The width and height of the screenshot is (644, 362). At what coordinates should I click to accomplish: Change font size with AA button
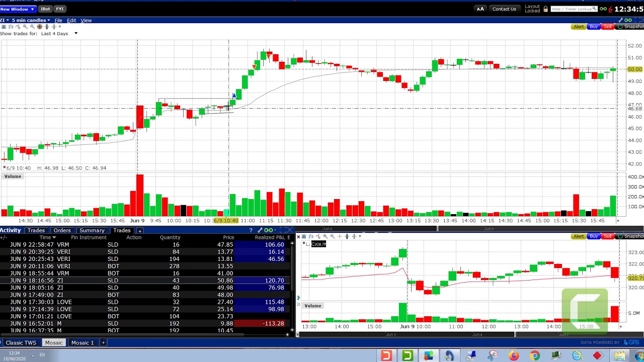coord(480,9)
